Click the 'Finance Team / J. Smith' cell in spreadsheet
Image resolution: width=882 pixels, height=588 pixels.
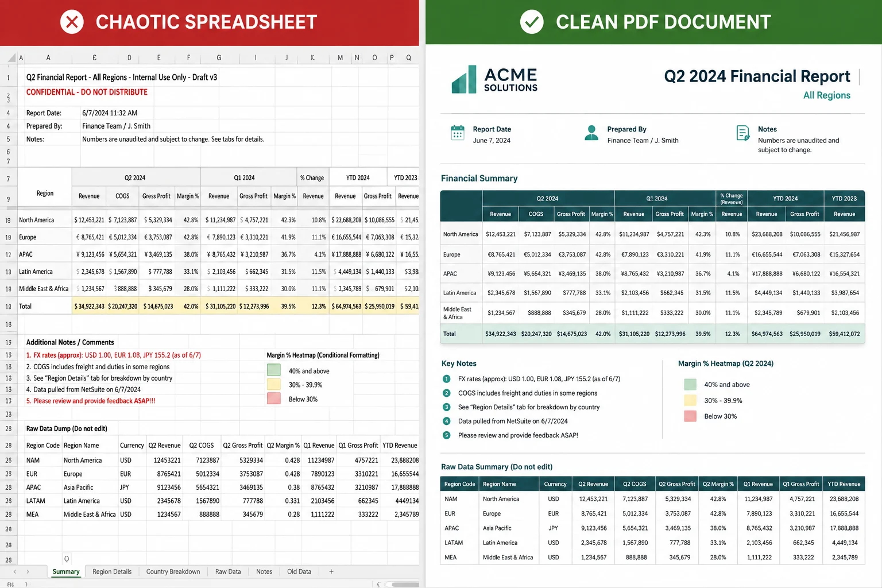116,126
